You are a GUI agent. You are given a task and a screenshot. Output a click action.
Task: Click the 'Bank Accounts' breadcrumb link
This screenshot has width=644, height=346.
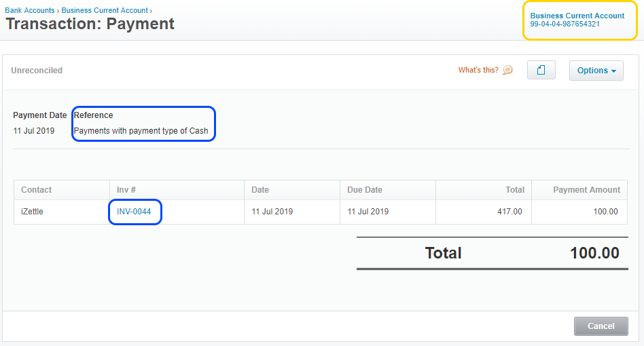coord(30,11)
